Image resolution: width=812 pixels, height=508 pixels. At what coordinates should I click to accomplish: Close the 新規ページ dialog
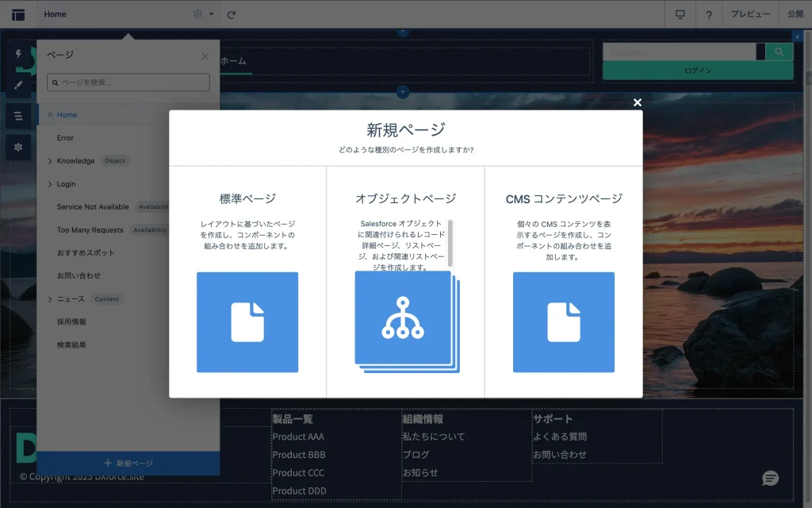click(638, 102)
